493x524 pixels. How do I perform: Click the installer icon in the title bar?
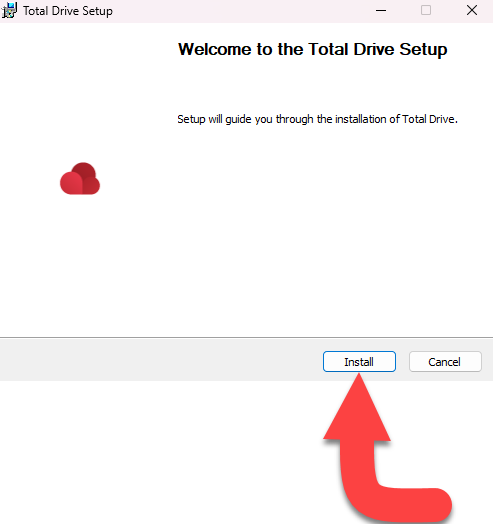click(x=9, y=10)
